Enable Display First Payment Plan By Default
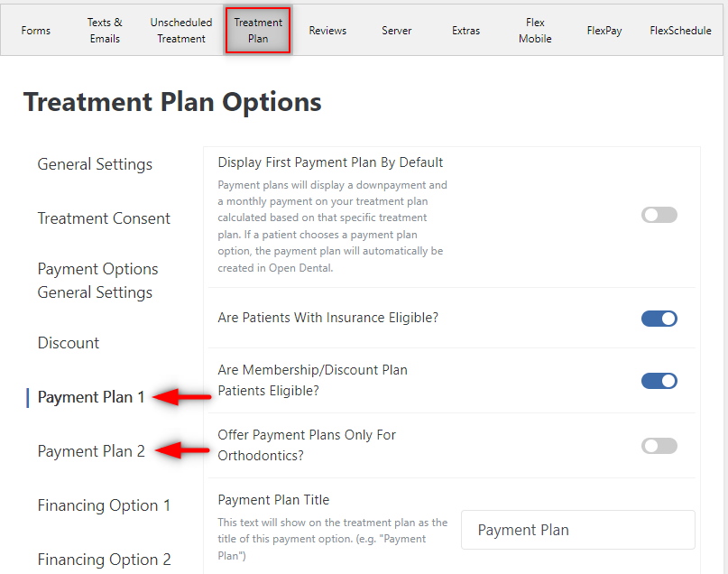728x574 pixels. [x=659, y=215]
